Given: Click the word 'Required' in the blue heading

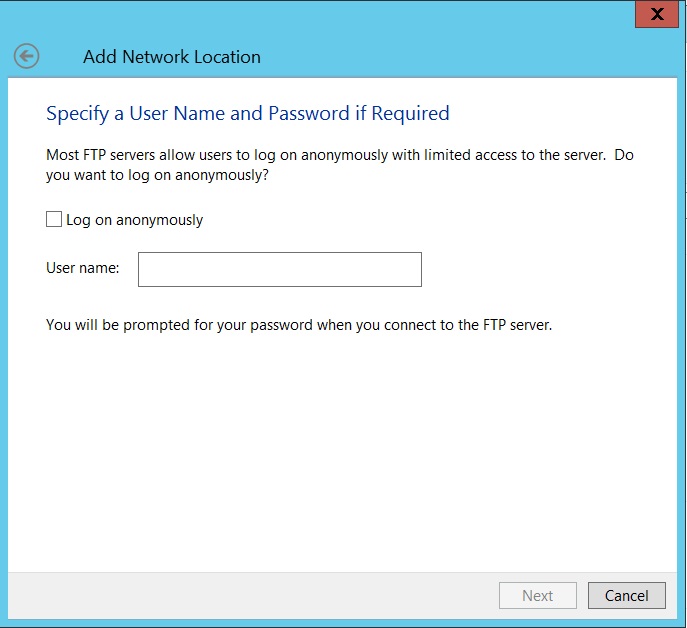Looking at the screenshot, I should pos(411,114).
